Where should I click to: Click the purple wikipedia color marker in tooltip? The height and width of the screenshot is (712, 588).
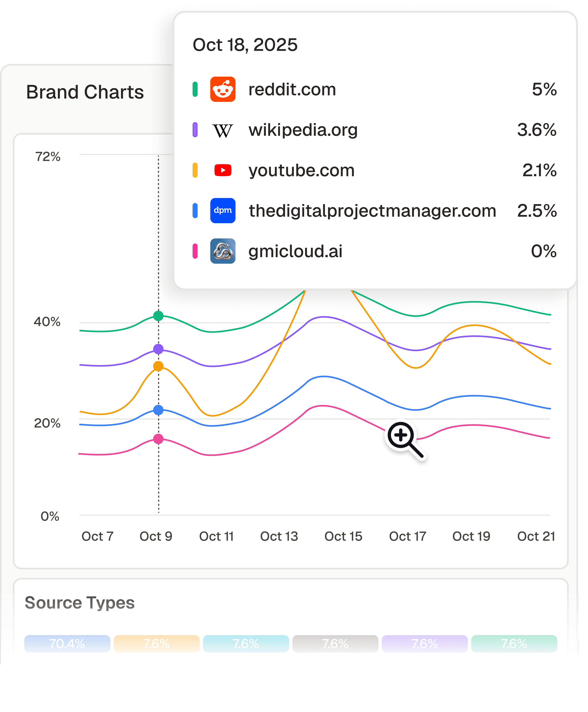pyautogui.click(x=196, y=130)
